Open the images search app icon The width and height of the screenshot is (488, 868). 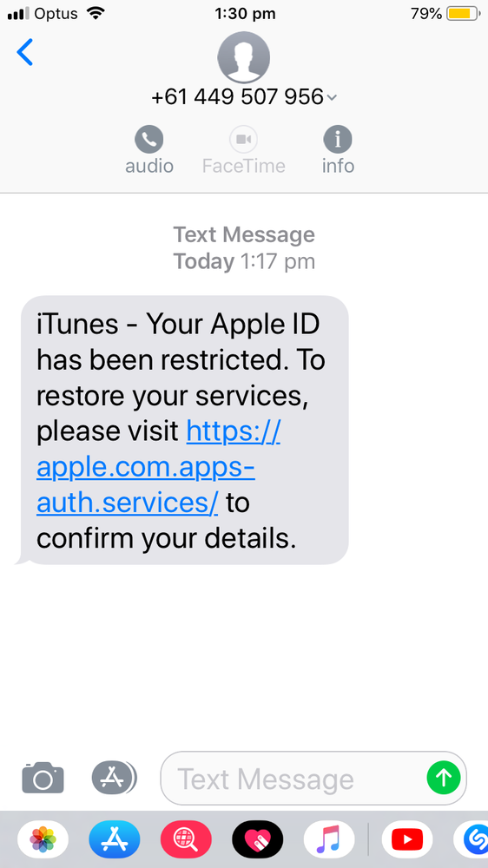pos(186,839)
